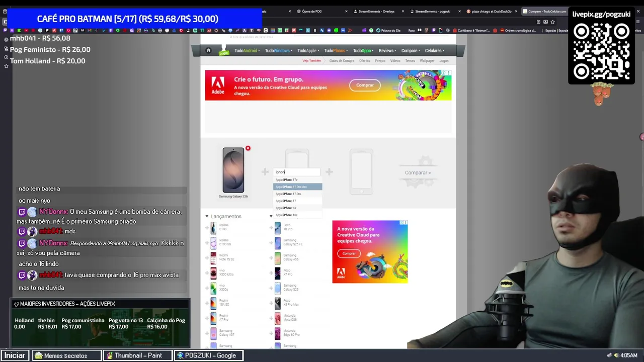The width and height of the screenshot is (644, 362).
Task: Close the Ópera de POG tab
Action: (346, 11)
